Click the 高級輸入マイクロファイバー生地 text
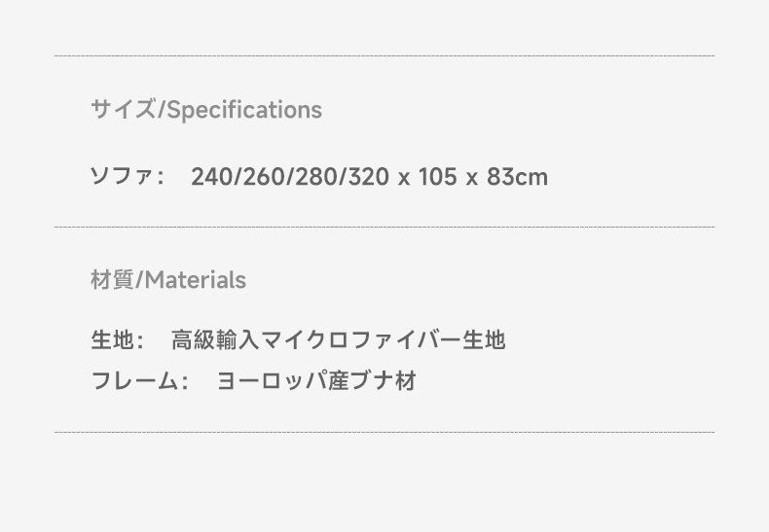The height and width of the screenshot is (532, 769). click(339, 340)
